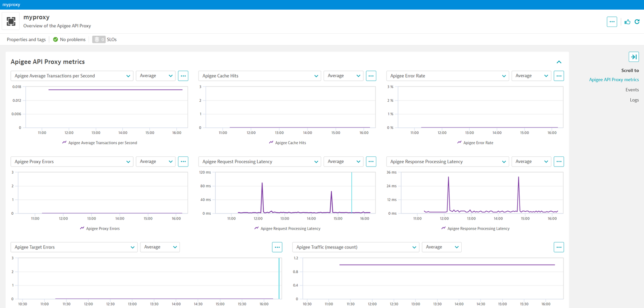Click Apigee Response Processing Latency legend label

pos(479,228)
